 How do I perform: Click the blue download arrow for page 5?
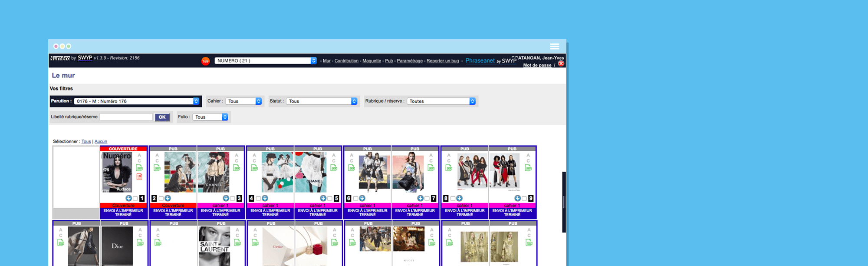323,198
